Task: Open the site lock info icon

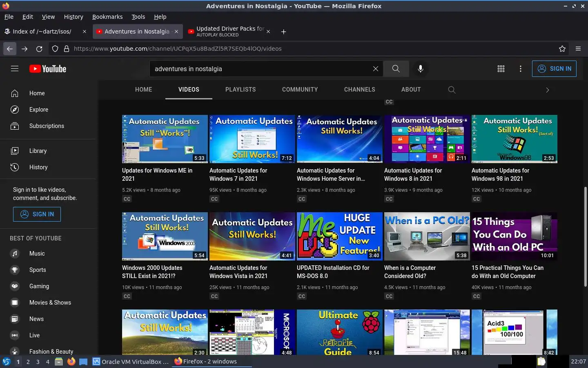Action: coord(67,49)
